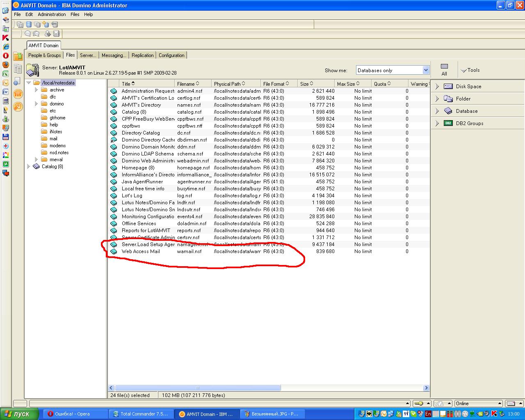Click the DB2 Groups tool icon
The height and width of the screenshot is (420, 525).
448,123
